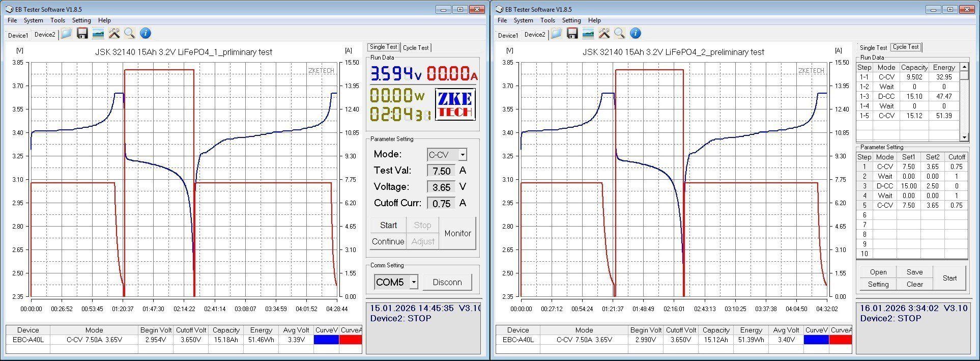Screen dimensions: 980x361
Task: Open the hammer-and-wrench tools icon in left window
Action: click(x=114, y=34)
